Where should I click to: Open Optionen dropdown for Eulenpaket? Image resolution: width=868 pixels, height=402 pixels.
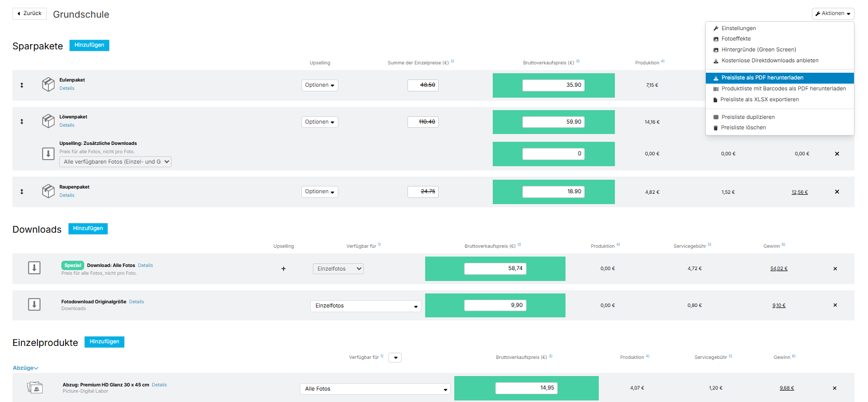(320, 85)
